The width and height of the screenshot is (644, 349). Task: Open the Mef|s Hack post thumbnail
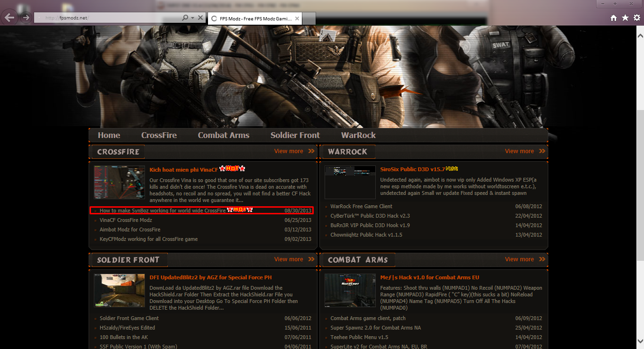(350, 290)
